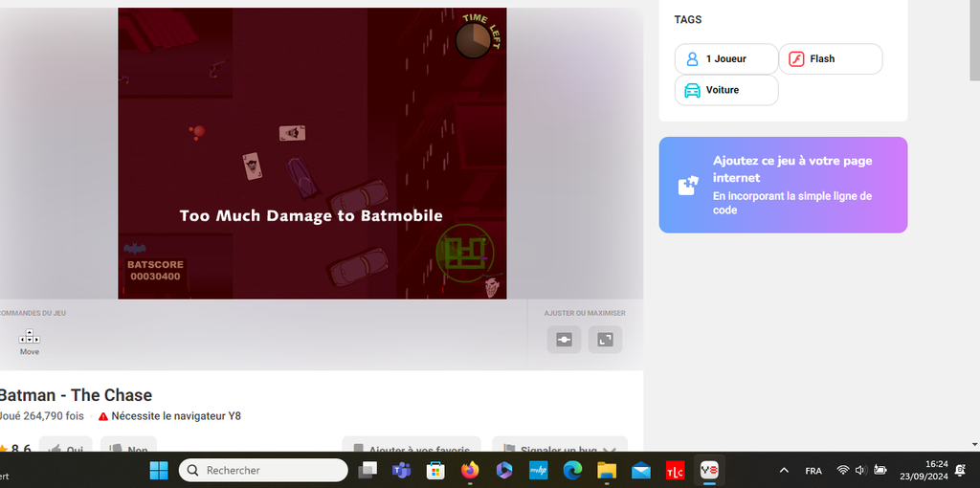Open 'Ajoutez ce jeu à votre page internet' banner

pos(783,185)
